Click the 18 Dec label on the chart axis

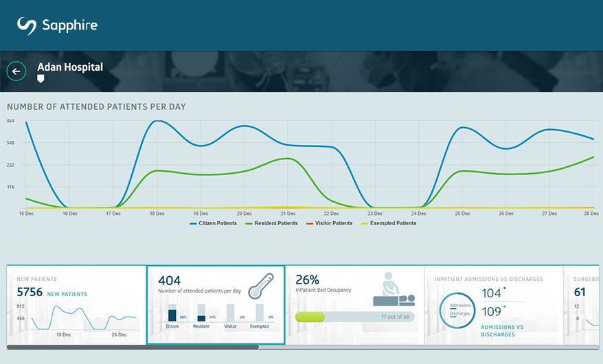[157, 214]
